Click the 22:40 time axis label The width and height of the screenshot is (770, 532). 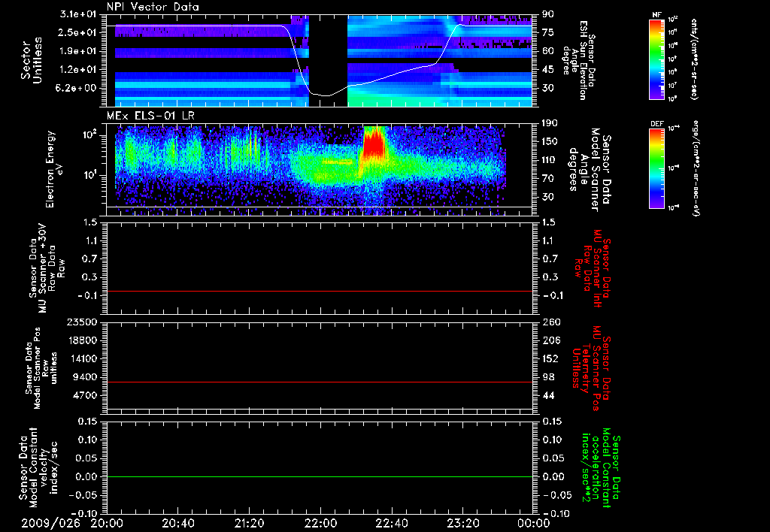[x=391, y=523]
